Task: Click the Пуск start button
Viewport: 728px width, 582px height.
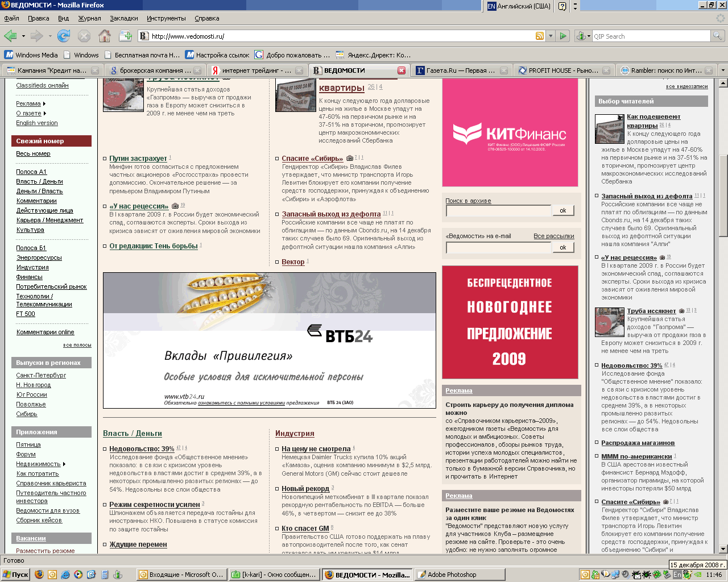Action: pos(15,575)
